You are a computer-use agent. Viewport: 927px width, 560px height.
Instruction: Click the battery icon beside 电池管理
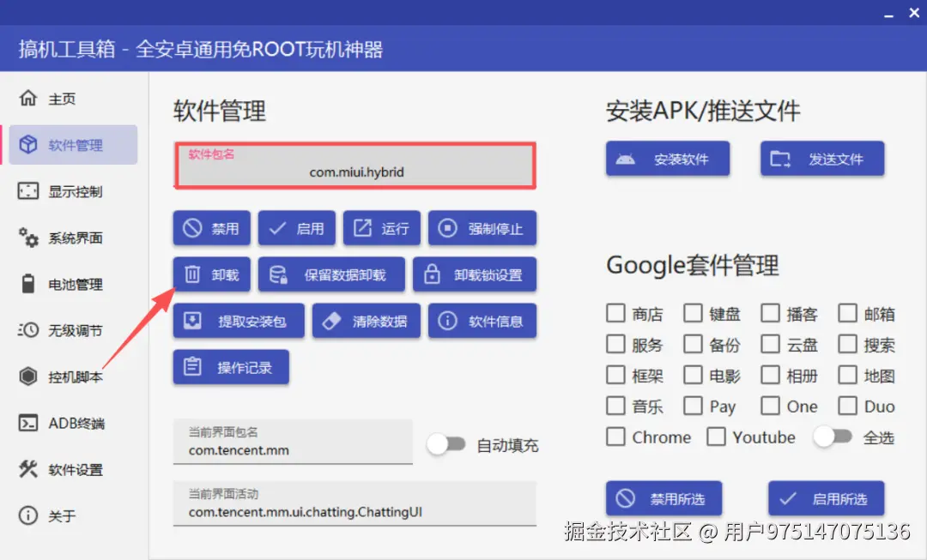(27, 284)
